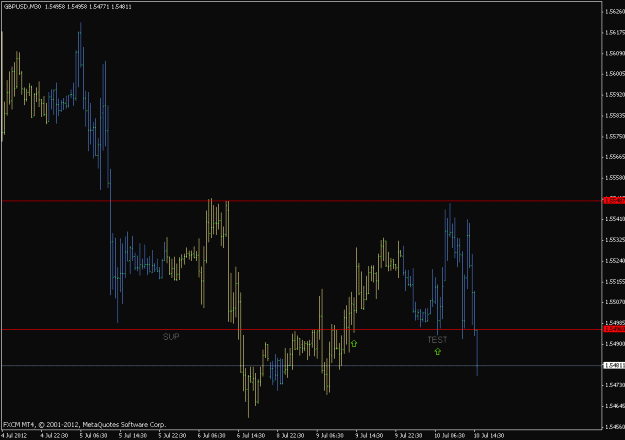This screenshot has width=625, height=440.
Task: Click the red upper price tag on the scale
Action: (614, 200)
